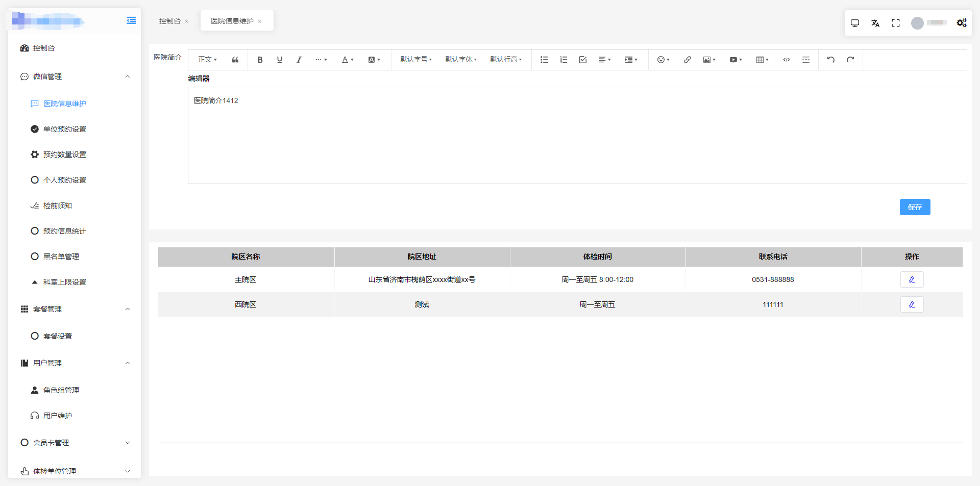Viewport: 980px width, 486px height.
Task: Toggle underline formatting
Action: pyautogui.click(x=279, y=60)
